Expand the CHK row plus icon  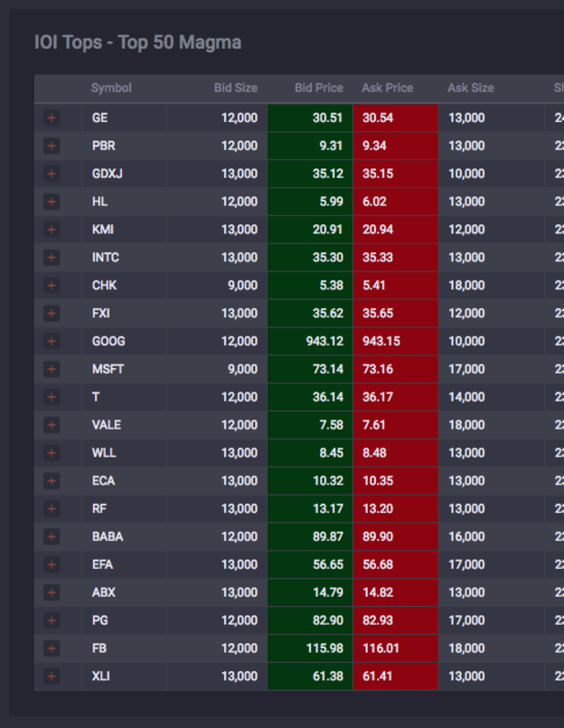tap(52, 285)
